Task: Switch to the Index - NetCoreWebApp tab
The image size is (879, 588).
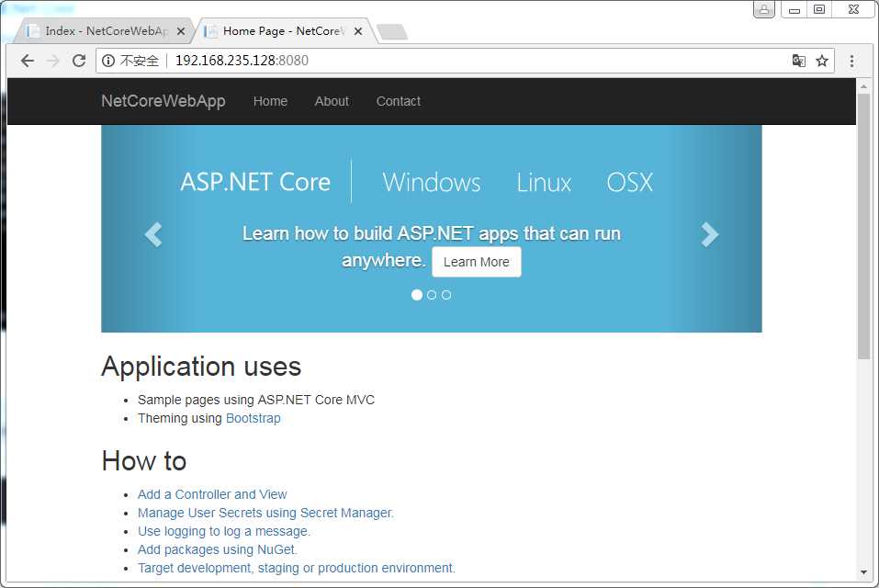Action: coord(105,31)
